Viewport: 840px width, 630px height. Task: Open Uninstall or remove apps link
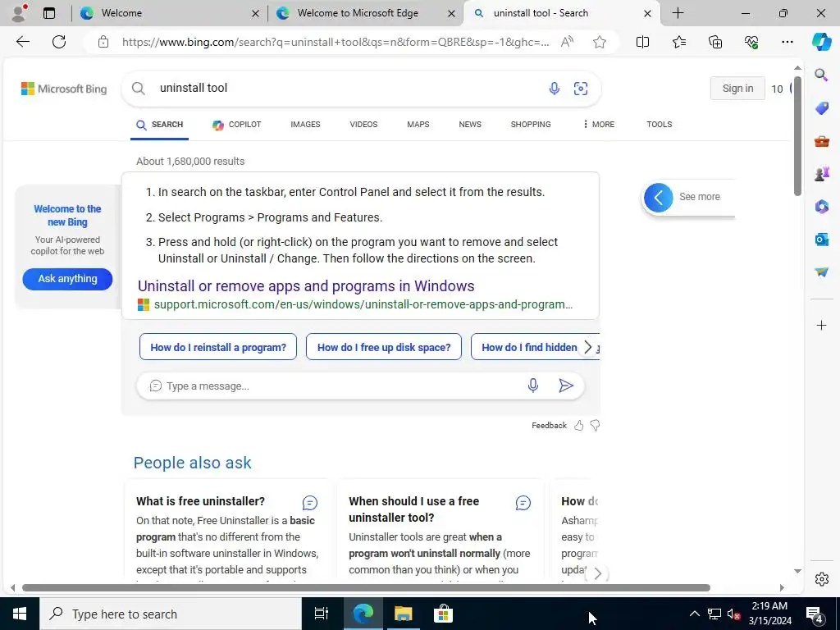[x=306, y=286]
